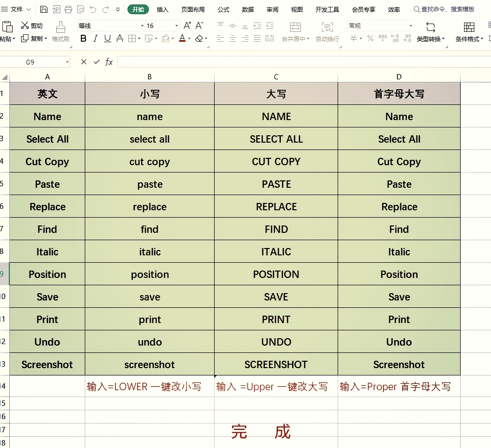Click the Merge and Center icon
This screenshot has height=448, width=491.
(295, 27)
